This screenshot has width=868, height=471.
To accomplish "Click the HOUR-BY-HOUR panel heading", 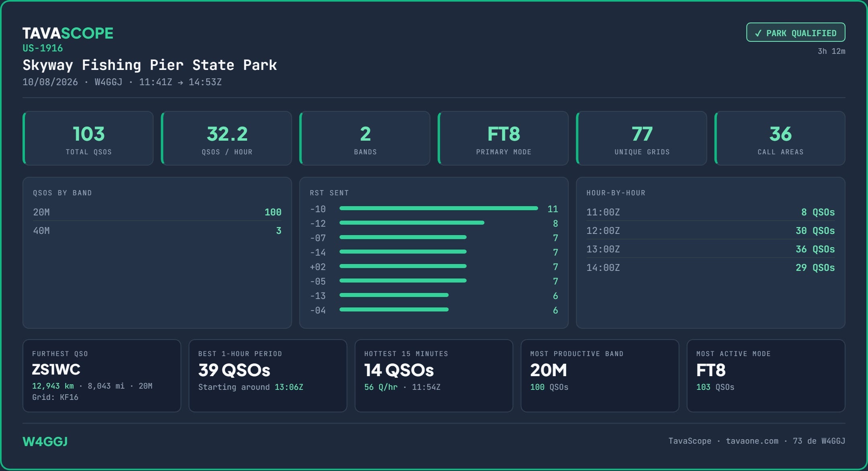I will click(616, 193).
